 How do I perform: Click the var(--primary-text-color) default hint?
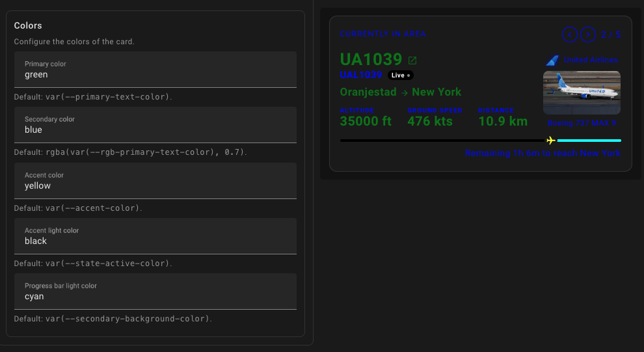click(107, 97)
